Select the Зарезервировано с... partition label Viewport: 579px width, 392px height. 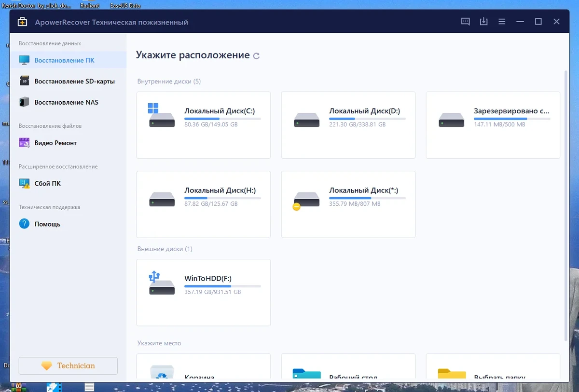[x=511, y=111]
